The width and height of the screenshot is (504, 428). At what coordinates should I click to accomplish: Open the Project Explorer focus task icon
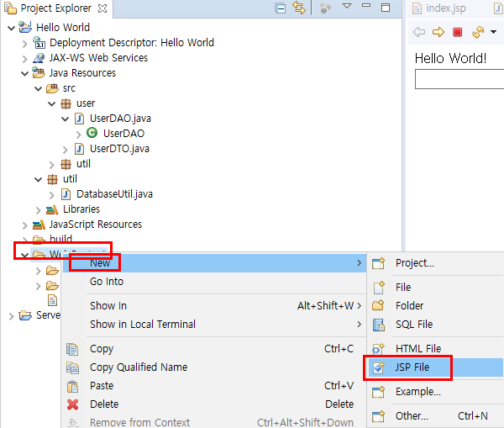(x=325, y=8)
